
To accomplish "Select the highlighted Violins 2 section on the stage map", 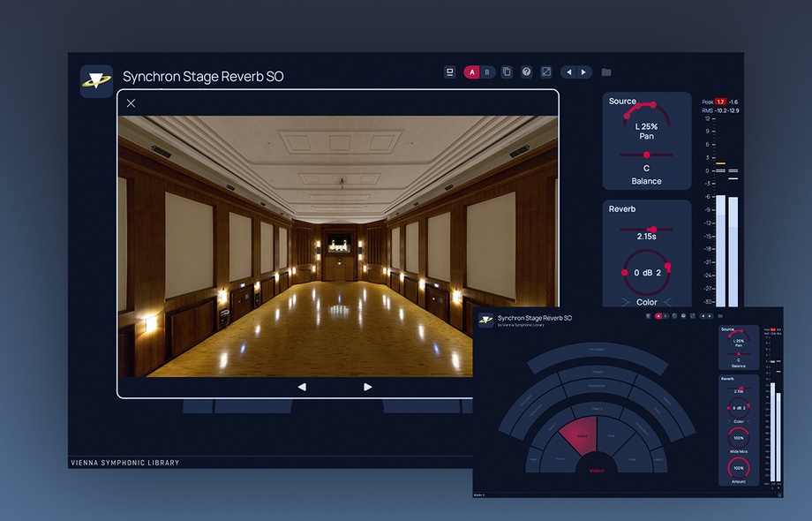I will 582,436.
